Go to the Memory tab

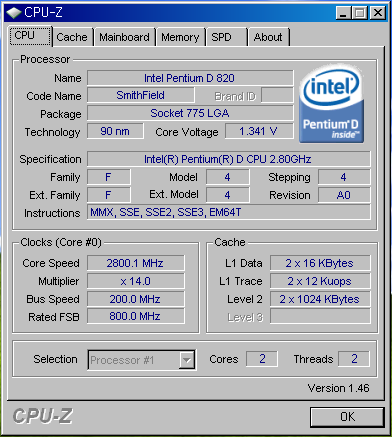180,37
